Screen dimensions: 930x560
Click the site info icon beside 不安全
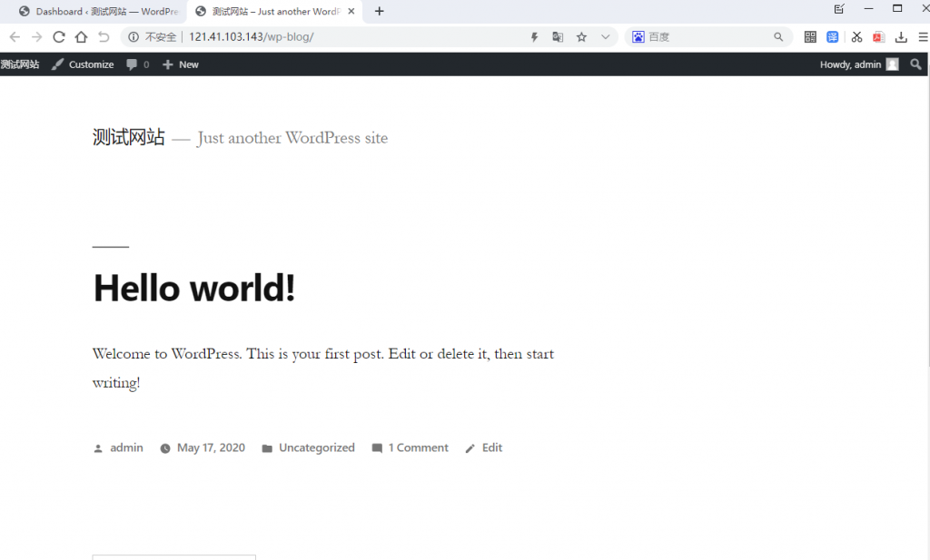(134, 36)
